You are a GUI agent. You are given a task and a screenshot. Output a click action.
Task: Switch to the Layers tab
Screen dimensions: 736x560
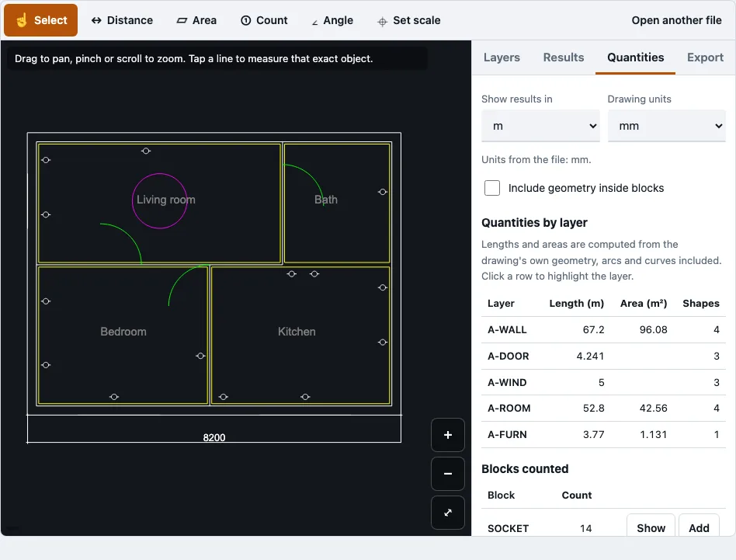pyautogui.click(x=502, y=57)
